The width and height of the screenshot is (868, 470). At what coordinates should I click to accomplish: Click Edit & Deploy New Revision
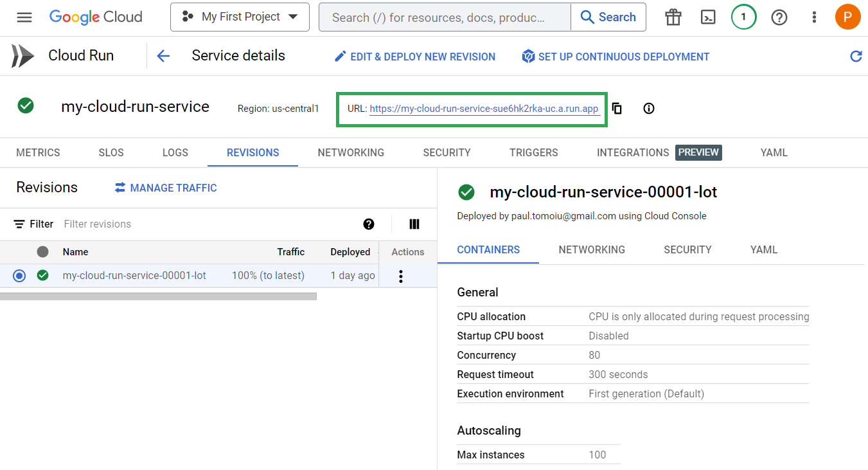point(415,57)
